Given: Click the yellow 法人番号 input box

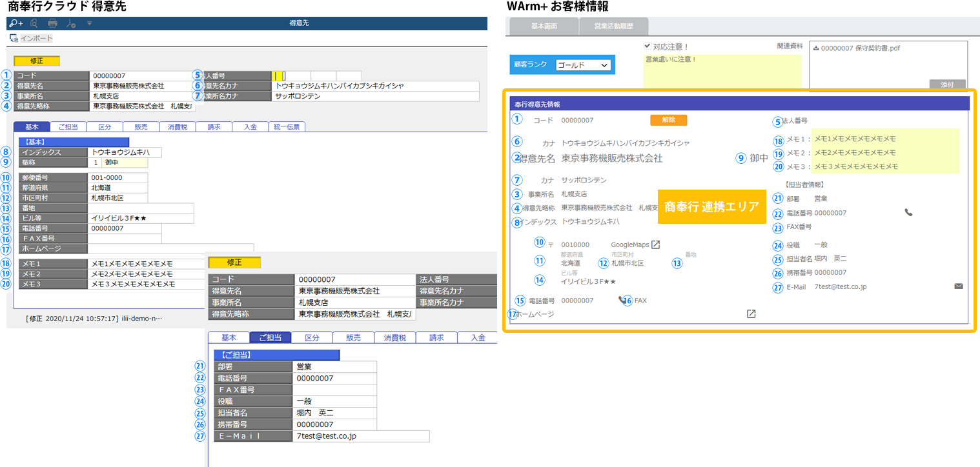Looking at the screenshot, I should [x=278, y=76].
